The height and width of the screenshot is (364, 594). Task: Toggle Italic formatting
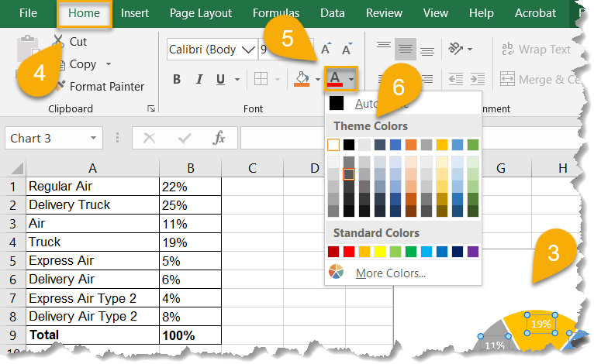tap(199, 79)
